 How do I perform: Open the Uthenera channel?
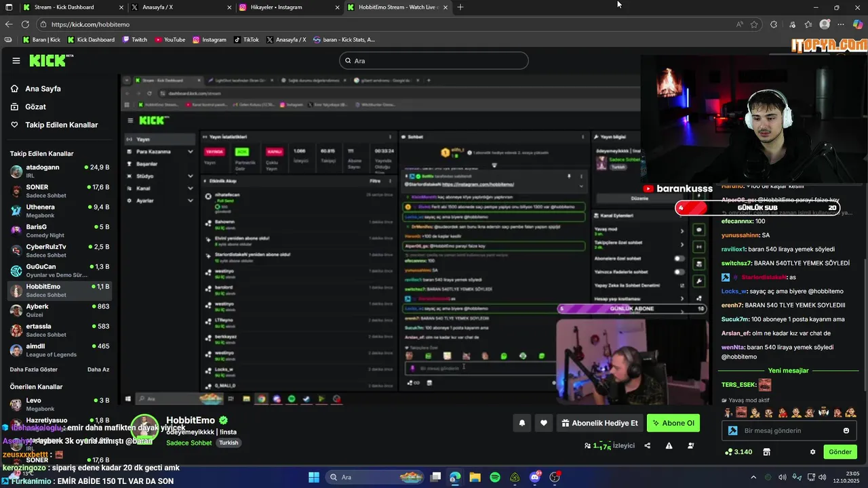(60, 211)
